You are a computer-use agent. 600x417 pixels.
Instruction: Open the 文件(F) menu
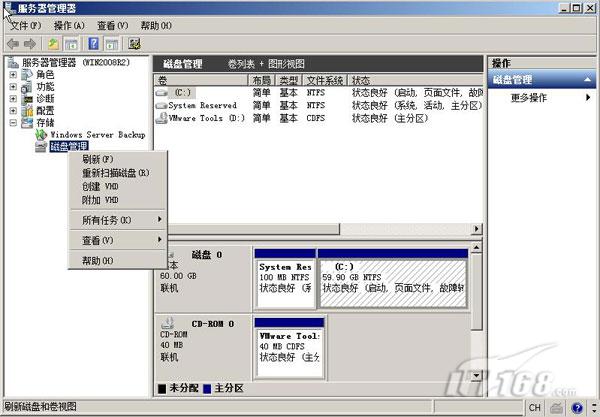(x=26, y=26)
